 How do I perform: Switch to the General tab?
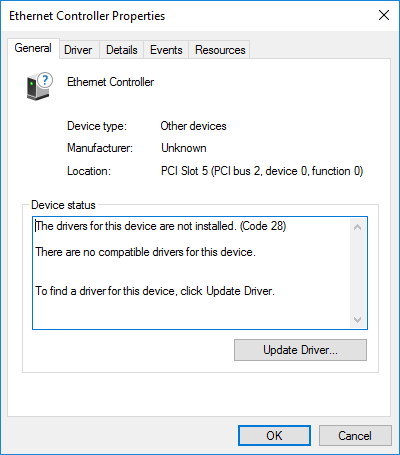tap(33, 48)
